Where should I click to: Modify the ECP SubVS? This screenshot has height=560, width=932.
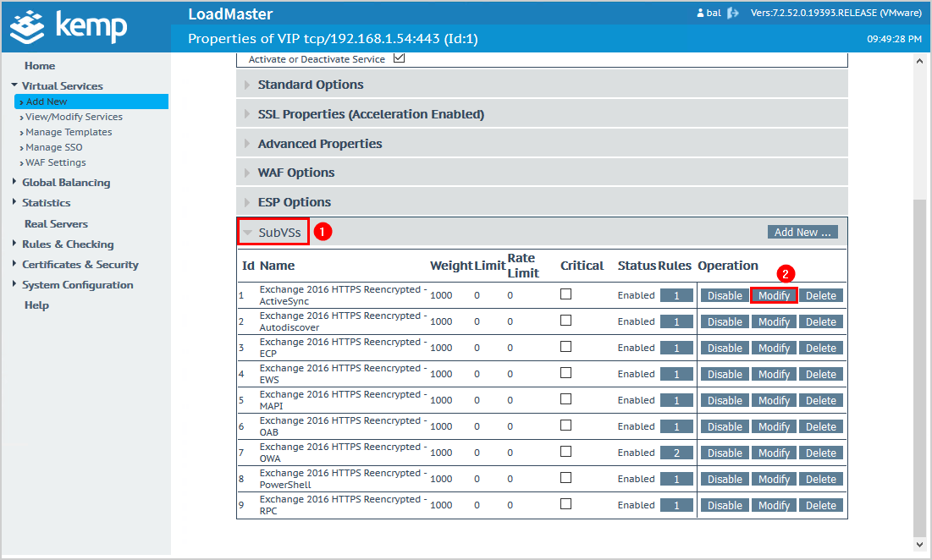pyautogui.click(x=774, y=348)
